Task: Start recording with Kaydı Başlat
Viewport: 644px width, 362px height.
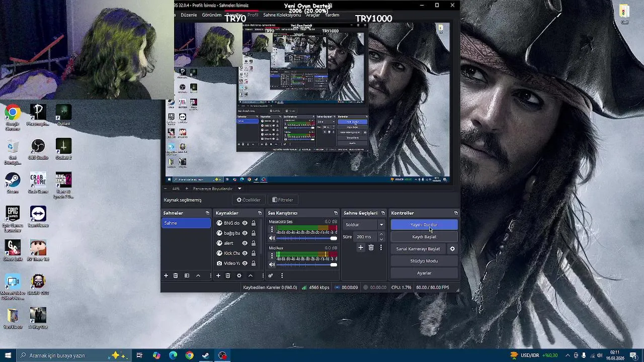Action: [424, 237]
